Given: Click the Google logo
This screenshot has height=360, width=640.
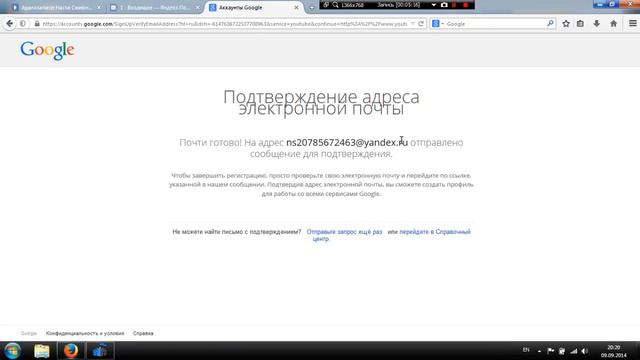Looking at the screenshot, I should pos(47,51).
